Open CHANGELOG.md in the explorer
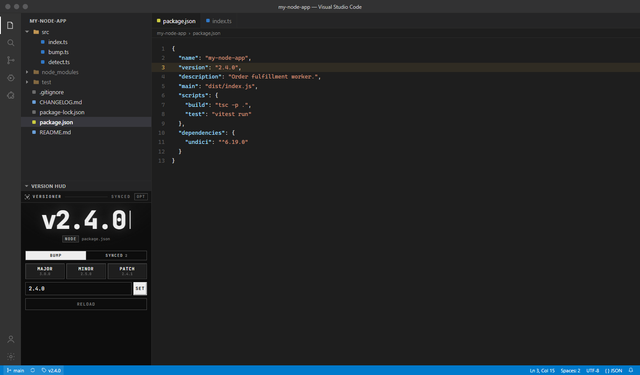 tap(60, 102)
